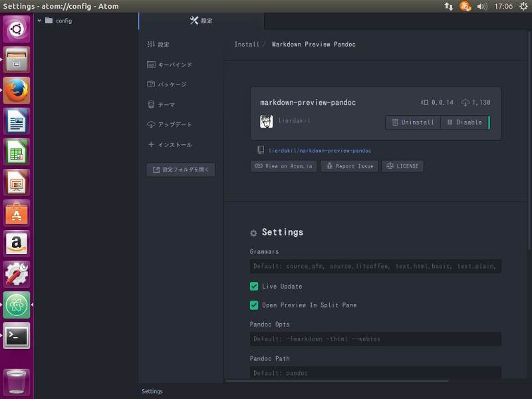Viewport: 532px width, 399px height.
Task: Open the 17:06 clock menu
Action: [503, 6]
